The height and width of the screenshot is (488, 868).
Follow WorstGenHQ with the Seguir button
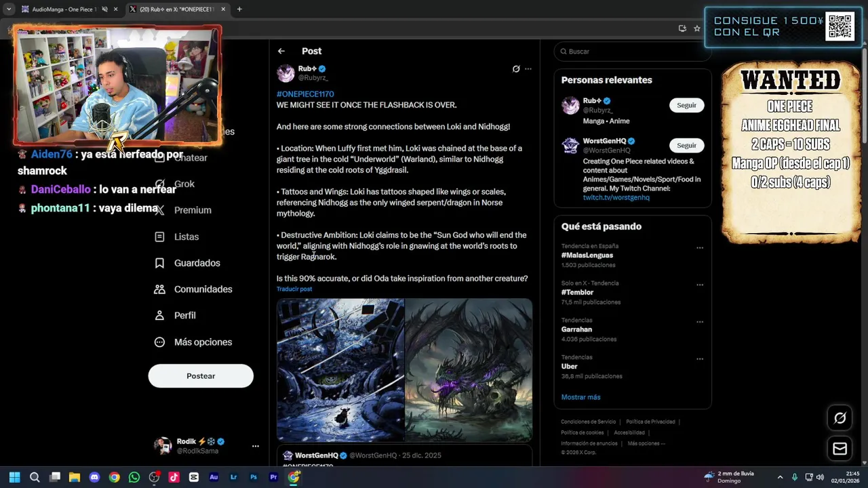[x=686, y=145]
